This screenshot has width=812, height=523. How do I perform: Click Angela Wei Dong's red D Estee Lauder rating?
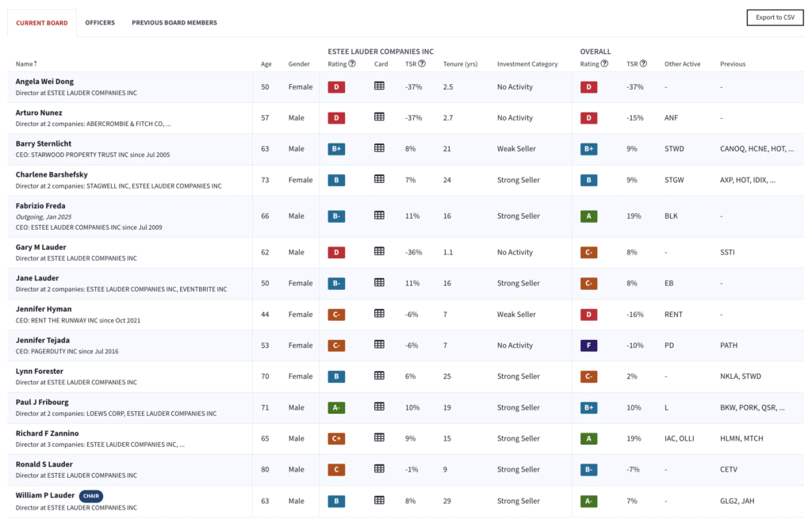coord(336,87)
